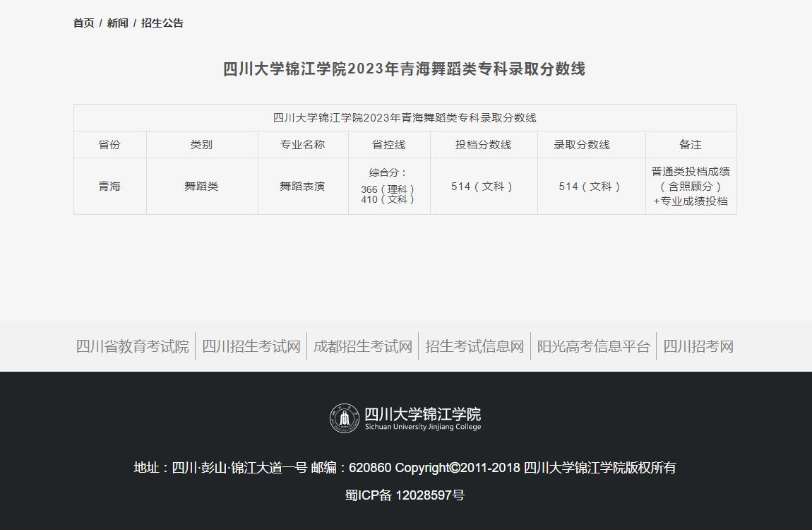Click the 410（文科） score text

[x=388, y=199]
